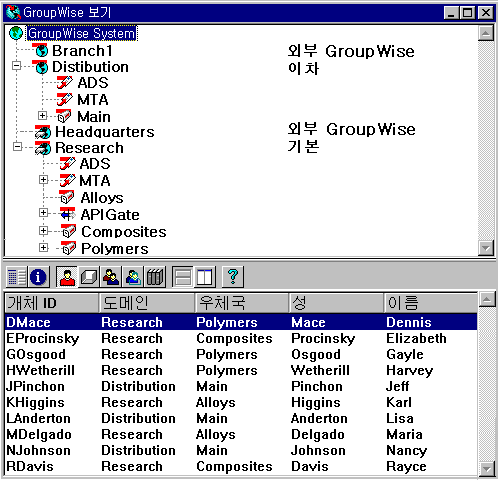This screenshot has height=480, width=498.
Task: Expand the Research MTA node
Action: 43,180
